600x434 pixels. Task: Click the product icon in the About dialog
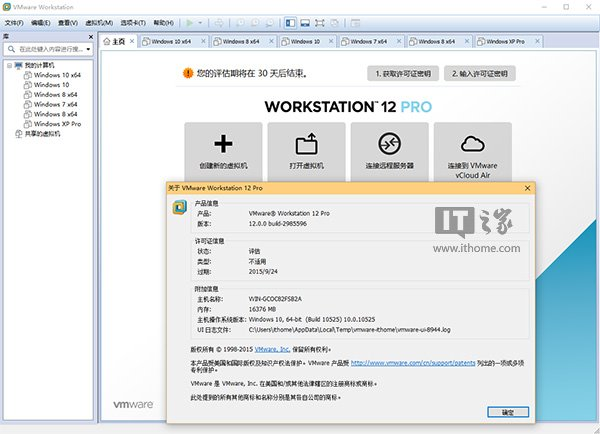point(179,207)
